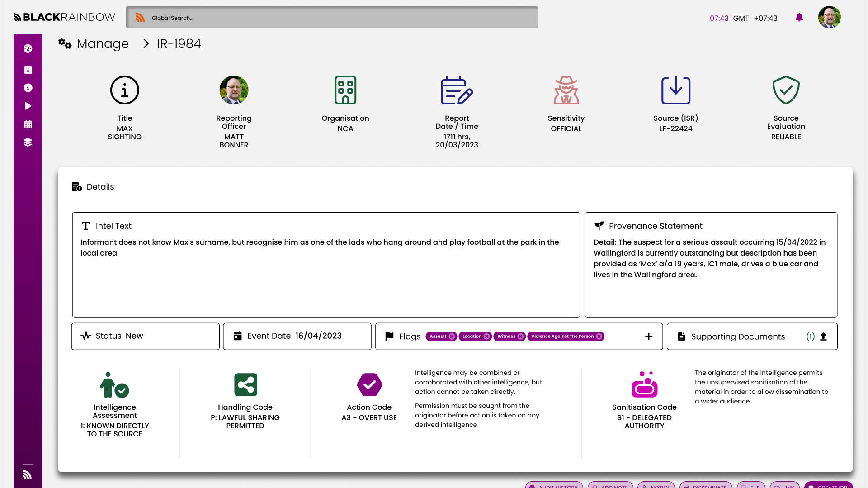Click the circular info icon in the sidebar
The image size is (868, 488).
tap(28, 88)
